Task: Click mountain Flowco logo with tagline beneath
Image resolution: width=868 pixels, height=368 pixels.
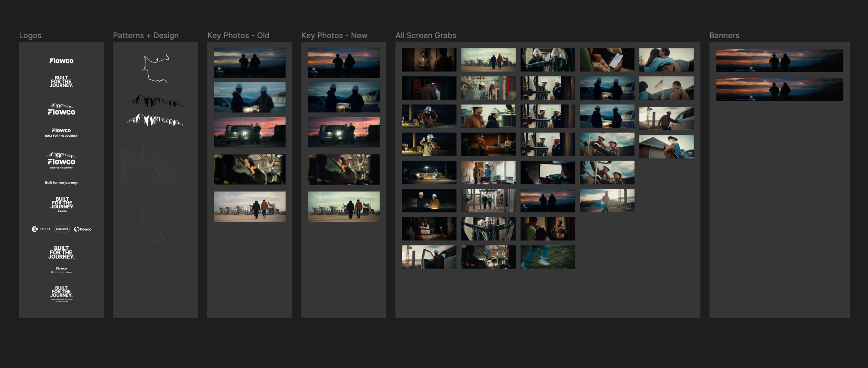Action: coord(61,160)
